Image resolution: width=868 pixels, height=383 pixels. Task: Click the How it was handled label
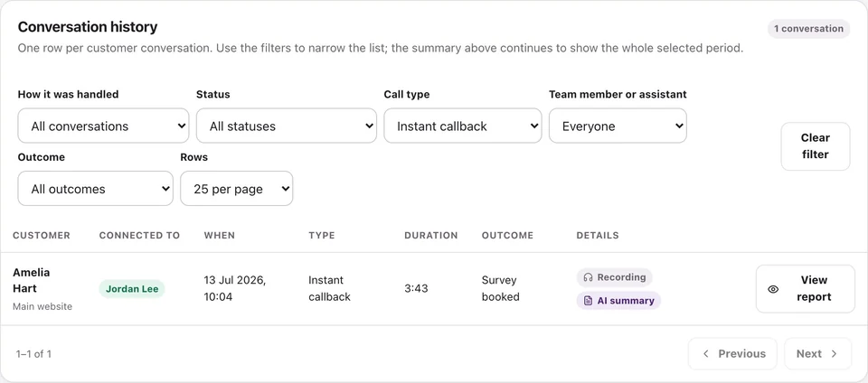click(68, 95)
